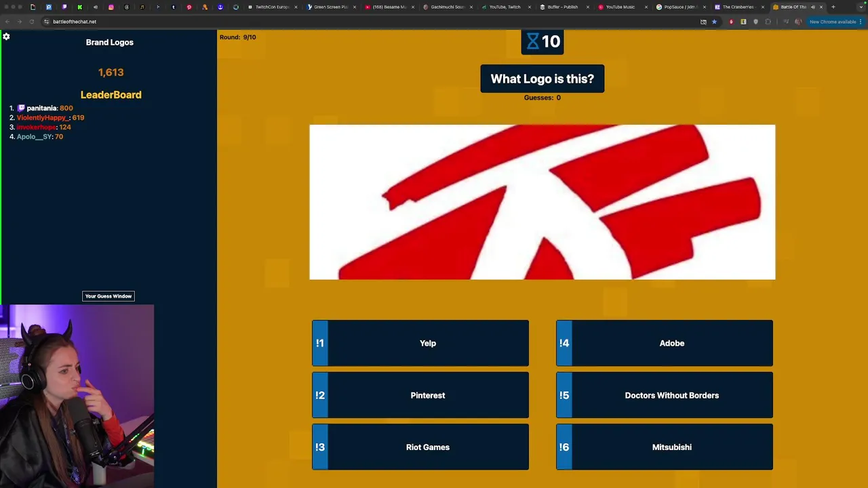Click the red logo image
The height and width of the screenshot is (488, 868).
(542, 202)
